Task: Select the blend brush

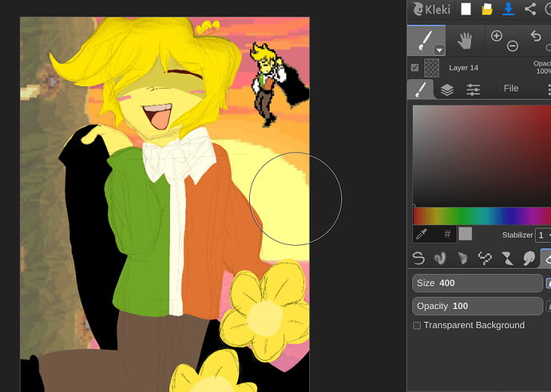Action: [x=440, y=258]
